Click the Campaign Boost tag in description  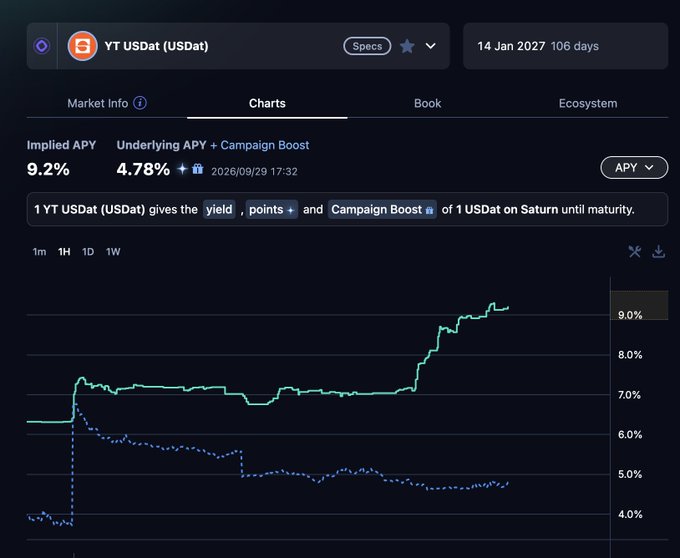point(382,209)
